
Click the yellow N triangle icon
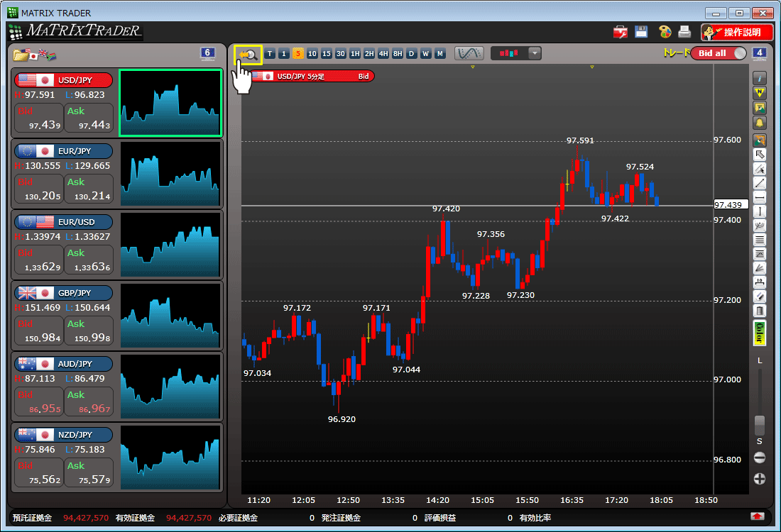760,93
